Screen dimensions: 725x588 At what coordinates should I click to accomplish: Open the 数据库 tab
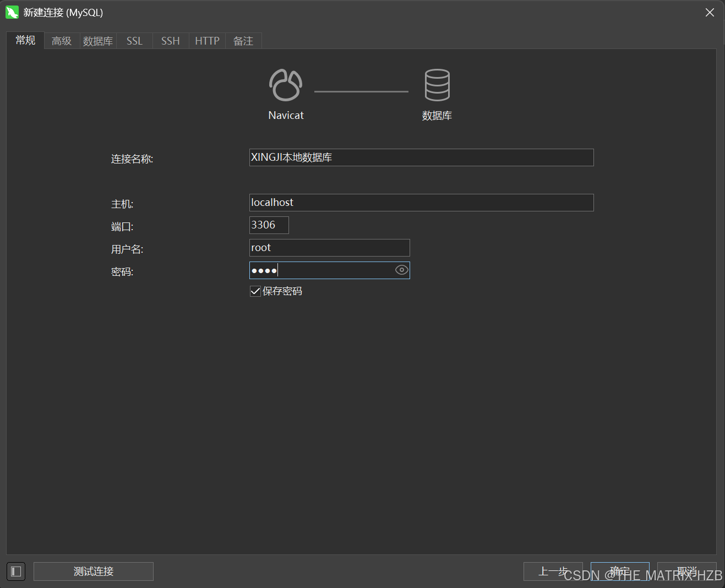click(98, 41)
